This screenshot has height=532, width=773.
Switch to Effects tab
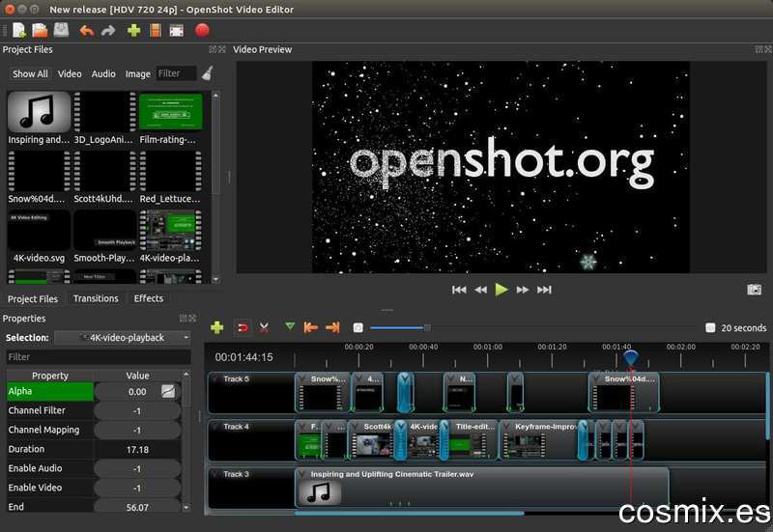(x=149, y=298)
